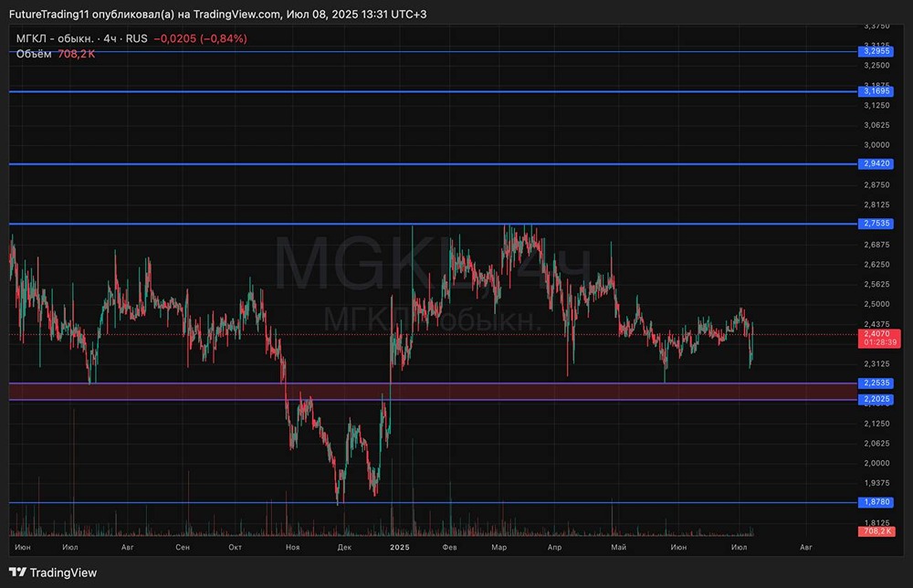Click the 2,0000 price scale value

tap(876, 464)
